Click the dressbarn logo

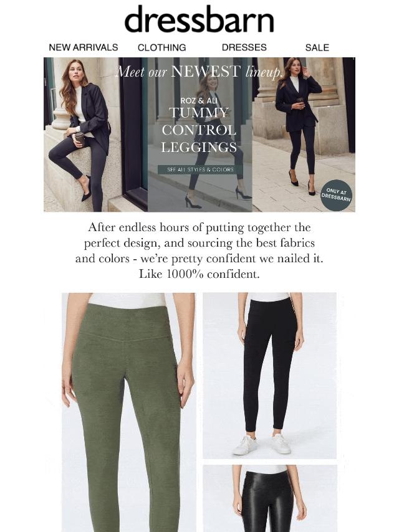(x=199, y=19)
